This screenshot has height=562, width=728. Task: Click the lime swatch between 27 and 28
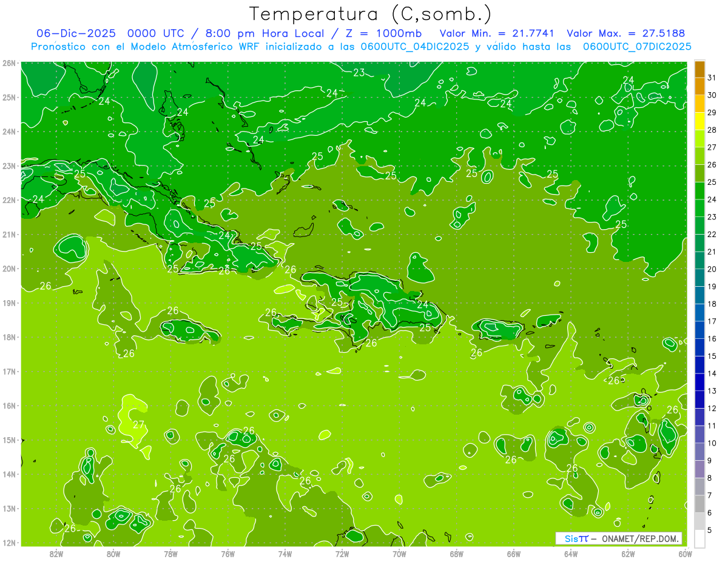click(699, 139)
